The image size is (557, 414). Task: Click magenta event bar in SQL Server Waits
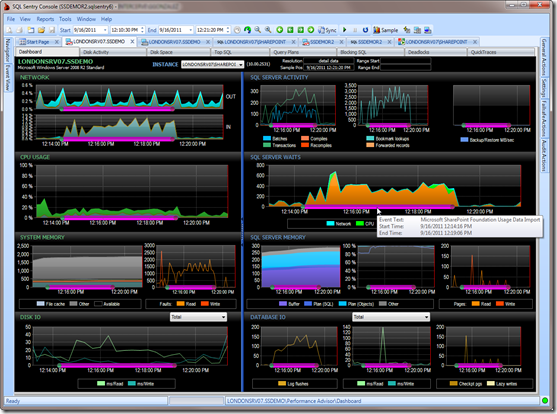tap(378, 207)
